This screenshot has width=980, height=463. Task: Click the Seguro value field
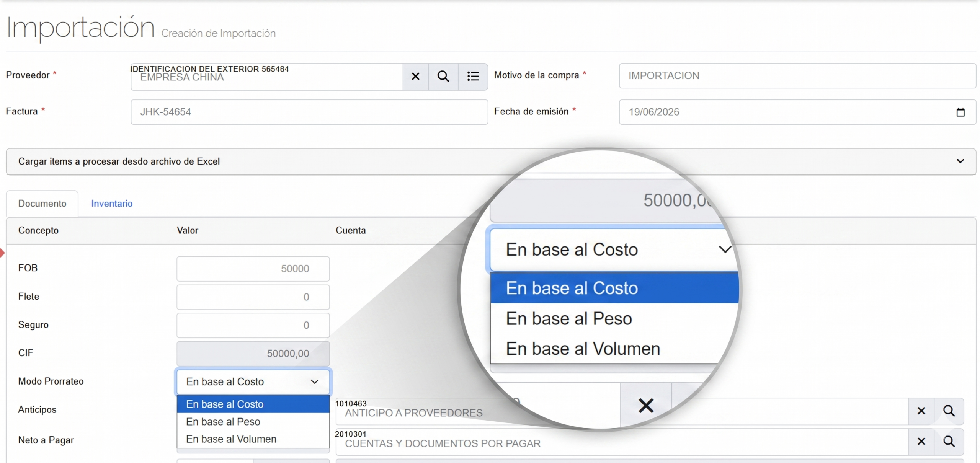(253, 325)
